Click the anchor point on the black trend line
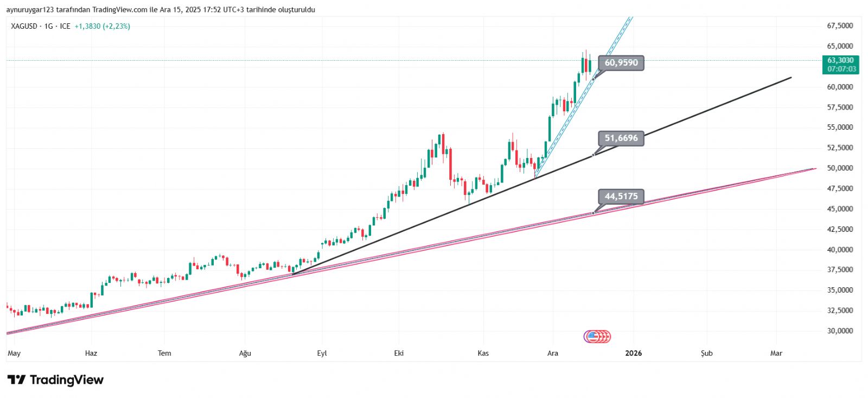Viewport: 868px width, 398px height. pyautogui.click(x=593, y=155)
